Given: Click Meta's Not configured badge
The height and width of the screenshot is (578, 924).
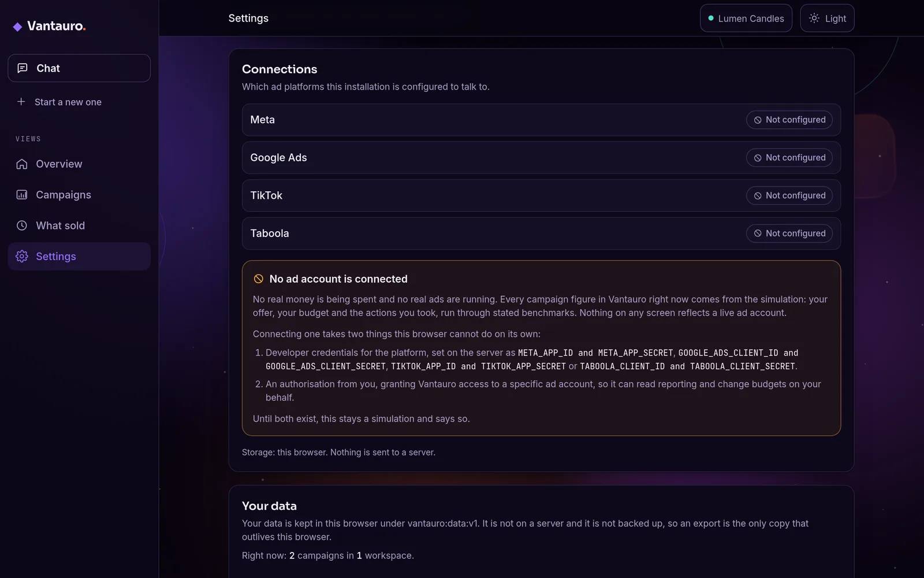Looking at the screenshot, I should tap(789, 120).
